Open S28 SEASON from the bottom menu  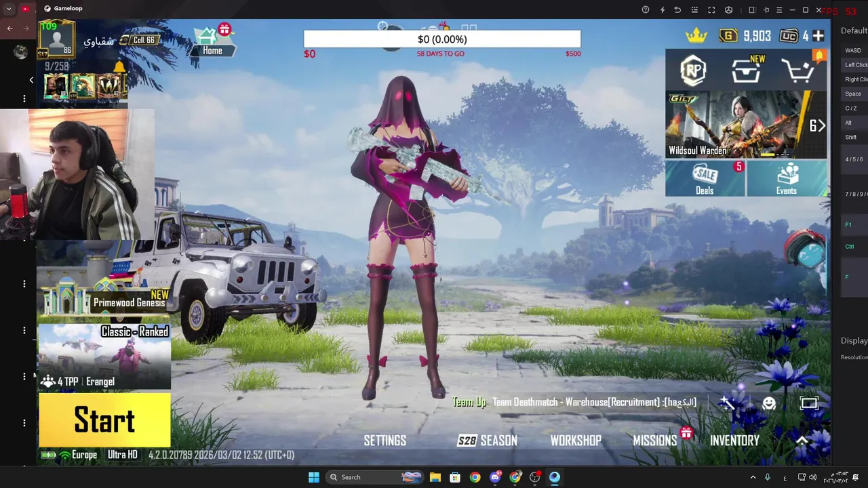point(488,441)
